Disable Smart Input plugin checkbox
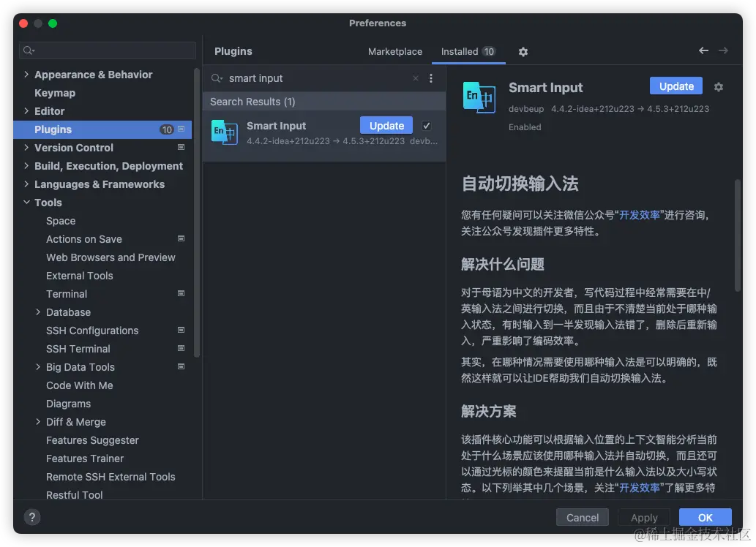756x547 pixels. (x=426, y=126)
